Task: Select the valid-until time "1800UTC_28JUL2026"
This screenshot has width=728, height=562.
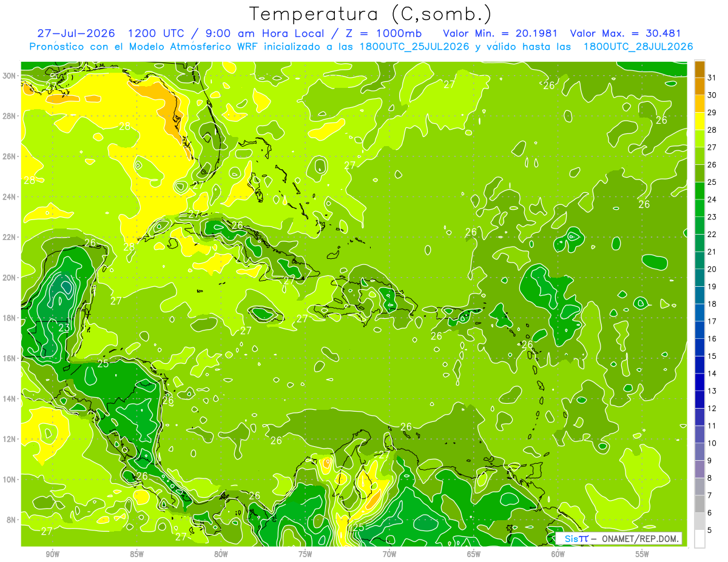Action: click(x=638, y=47)
